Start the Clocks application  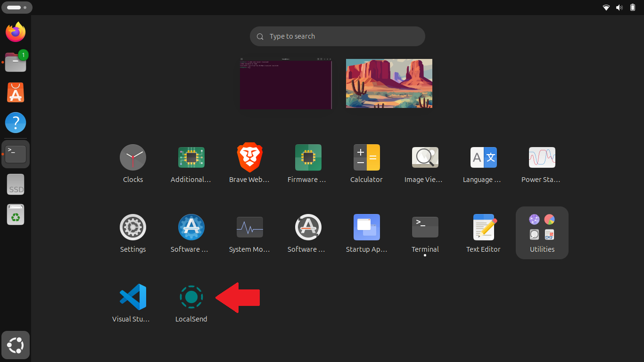click(x=133, y=157)
